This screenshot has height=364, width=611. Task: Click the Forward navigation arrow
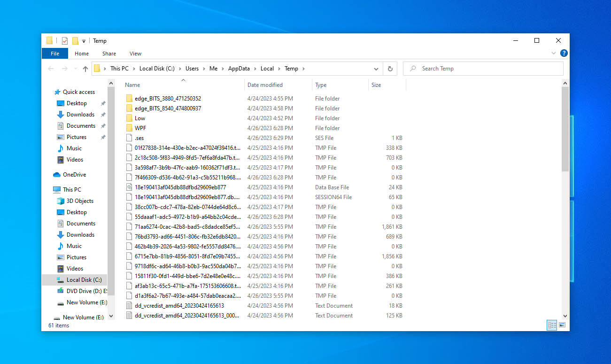(64, 69)
